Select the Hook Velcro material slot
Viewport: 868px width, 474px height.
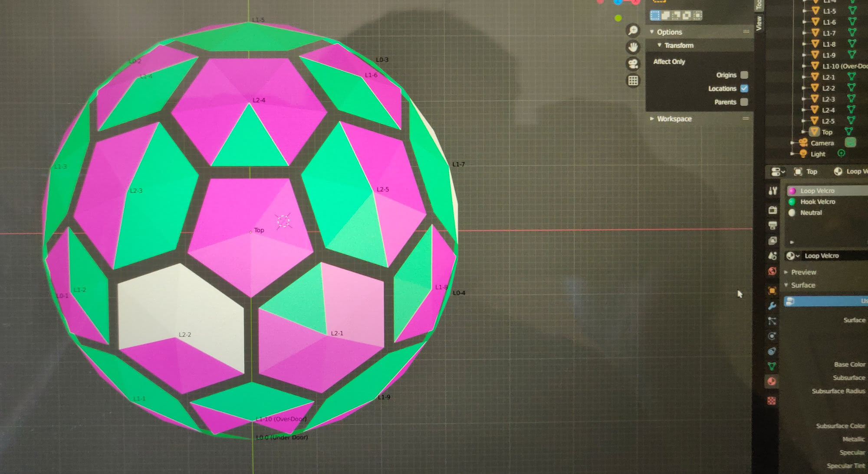coord(827,202)
